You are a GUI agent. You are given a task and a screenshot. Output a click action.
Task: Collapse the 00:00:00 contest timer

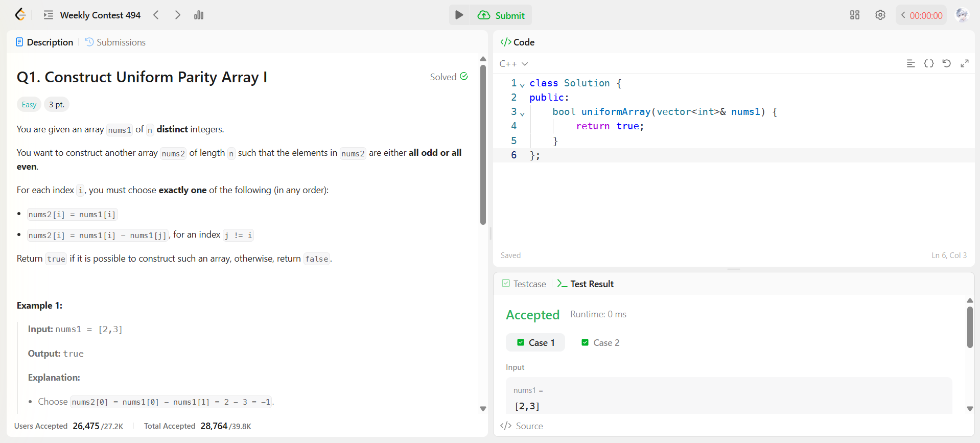coord(903,15)
